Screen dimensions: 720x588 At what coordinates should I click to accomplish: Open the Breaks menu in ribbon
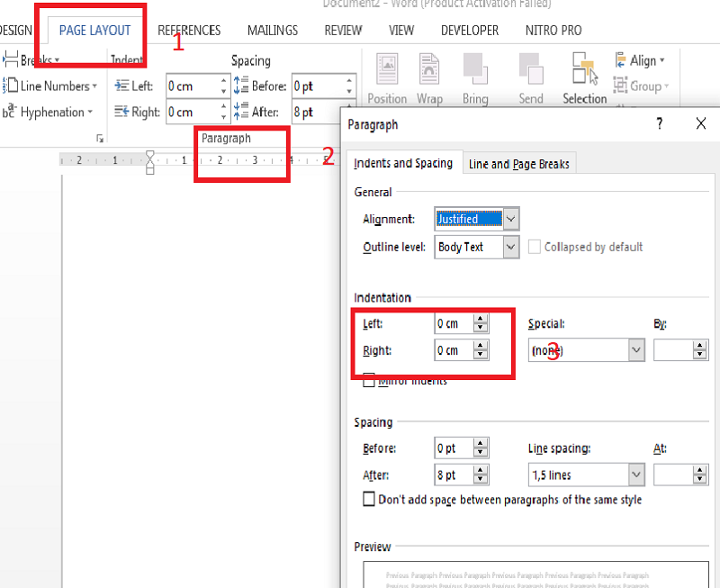[31, 59]
